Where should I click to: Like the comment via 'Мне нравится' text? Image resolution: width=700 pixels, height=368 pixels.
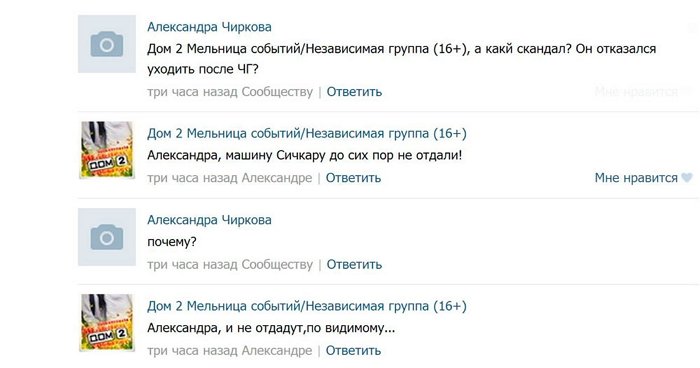pyautogui.click(x=636, y=178)
